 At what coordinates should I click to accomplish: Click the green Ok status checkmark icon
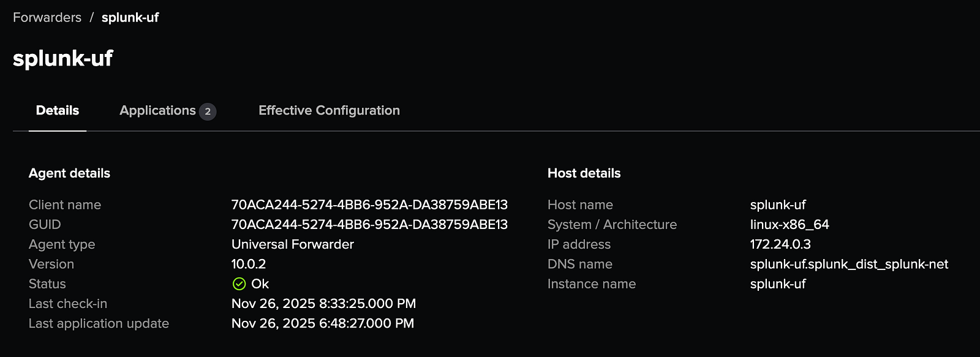[239, 284]
